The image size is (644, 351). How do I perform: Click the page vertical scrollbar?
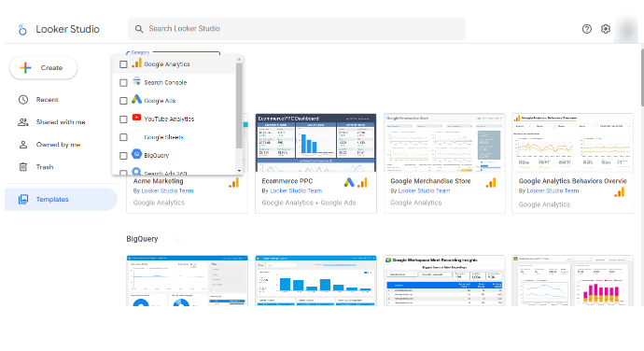(x=642, y=77)
